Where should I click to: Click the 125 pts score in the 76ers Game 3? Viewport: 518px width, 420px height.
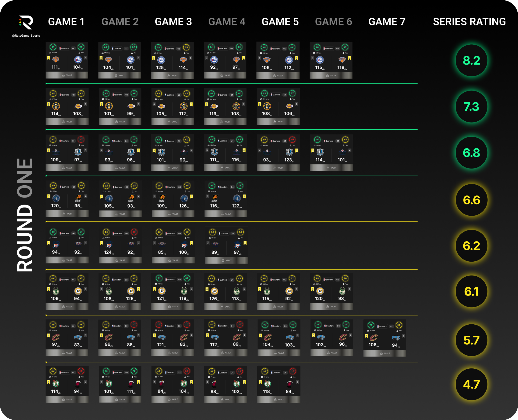click(161, 68)
